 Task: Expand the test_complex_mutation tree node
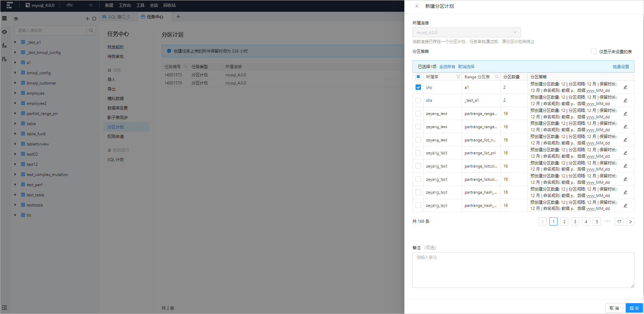click(x=15, y=174)
